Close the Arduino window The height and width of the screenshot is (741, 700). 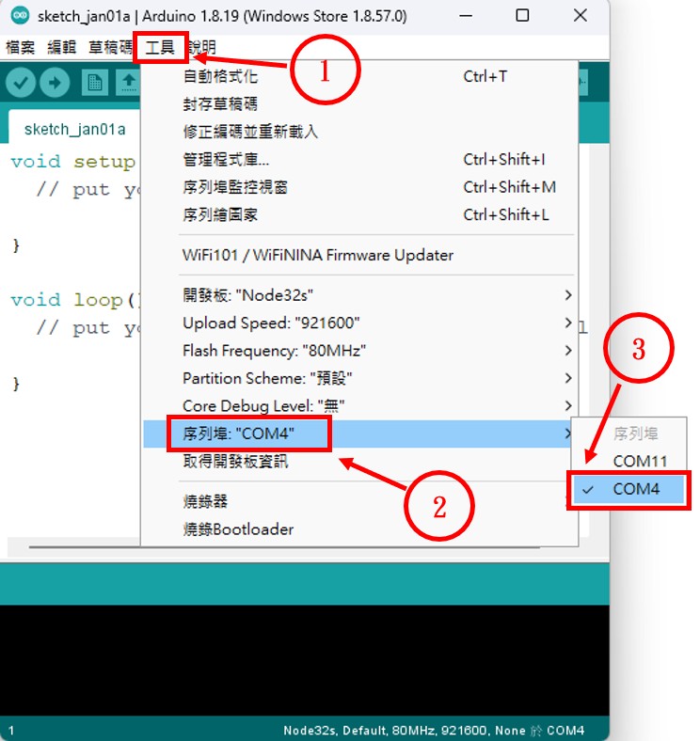point(581,16)
